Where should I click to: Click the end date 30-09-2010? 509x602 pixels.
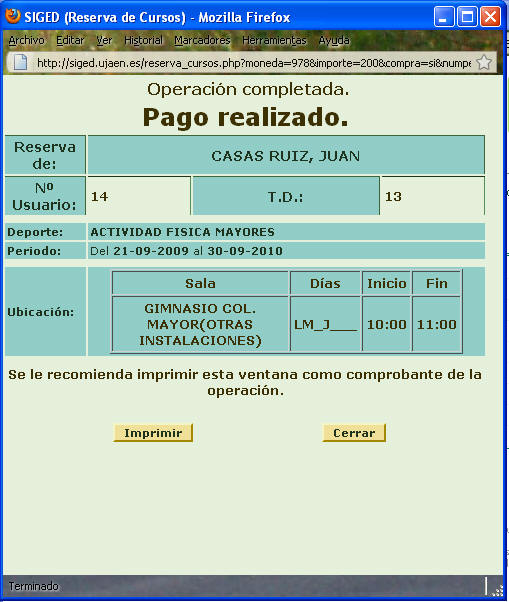(245, 251)
